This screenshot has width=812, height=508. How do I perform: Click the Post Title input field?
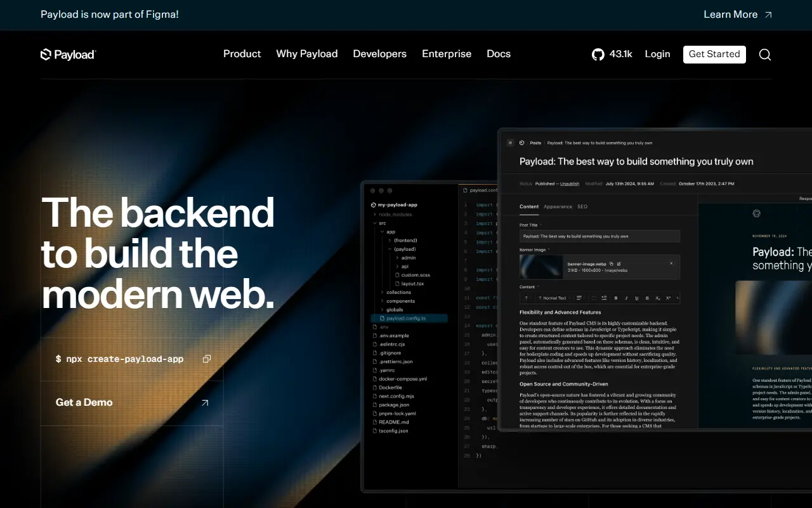click(x=599, y=236)
